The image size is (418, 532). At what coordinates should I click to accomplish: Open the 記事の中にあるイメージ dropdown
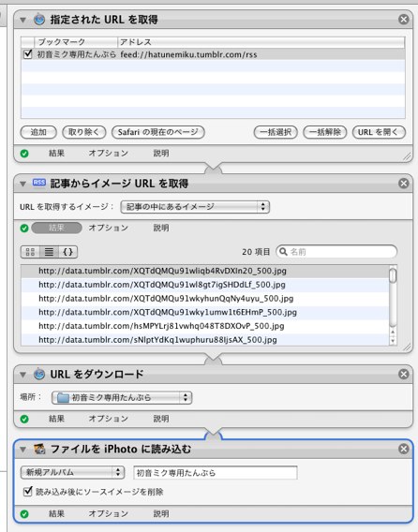tap(195, 207)
